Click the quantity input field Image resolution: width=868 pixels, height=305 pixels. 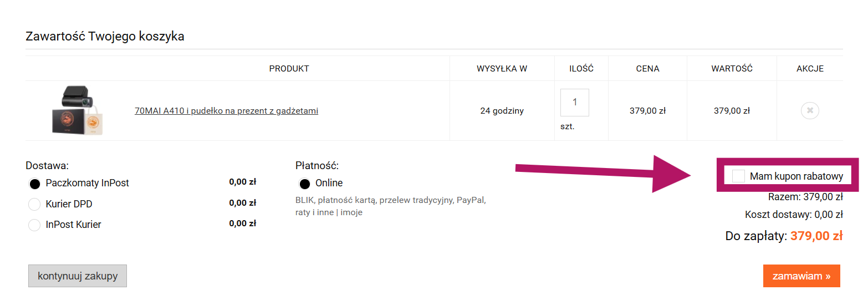pyautogui.click(x=575, y=103)
